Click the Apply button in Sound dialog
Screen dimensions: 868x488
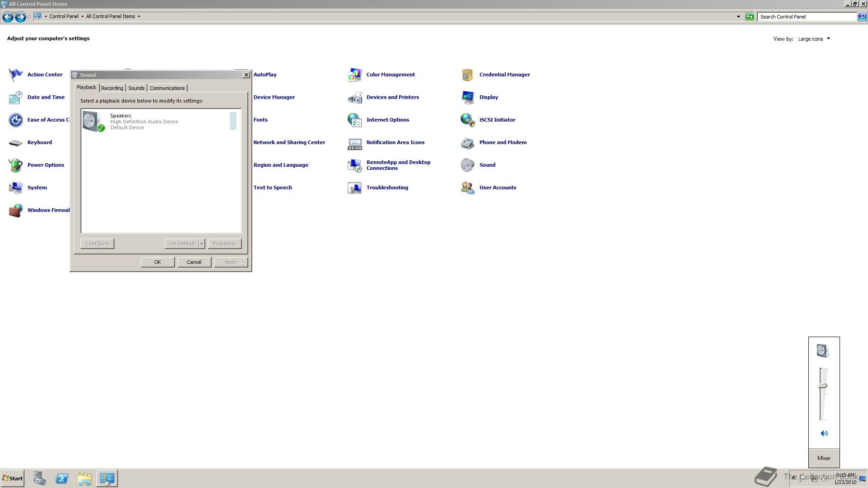tap(231, 262)
